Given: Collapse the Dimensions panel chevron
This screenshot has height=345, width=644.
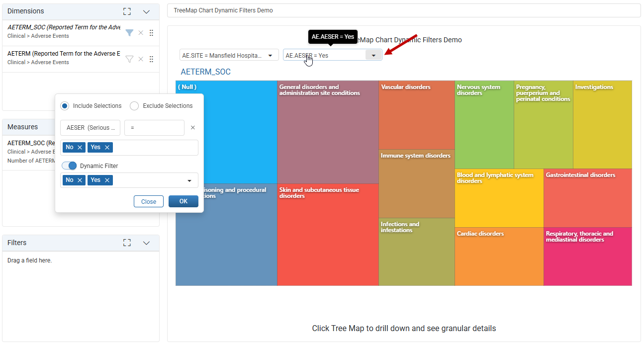Looking at the screenshot, I should 146,11.
